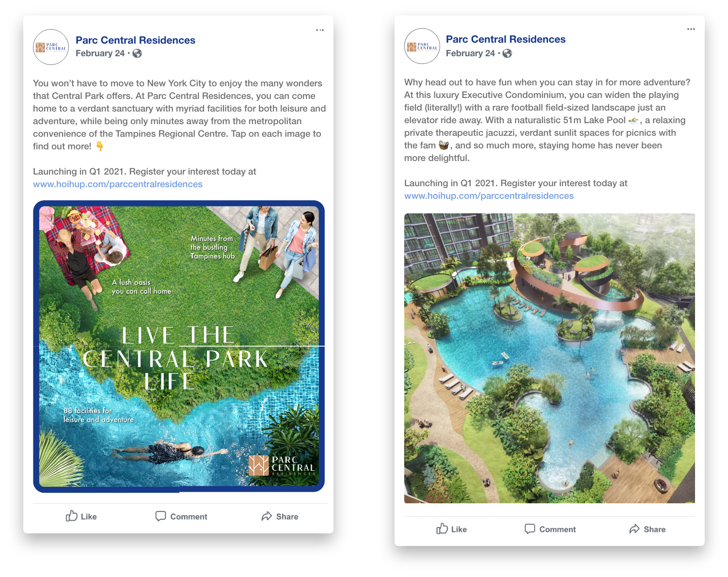Click February 24 timestamp on left post
The height and width of the screenshot is (577, 728).
click(100, 53)
